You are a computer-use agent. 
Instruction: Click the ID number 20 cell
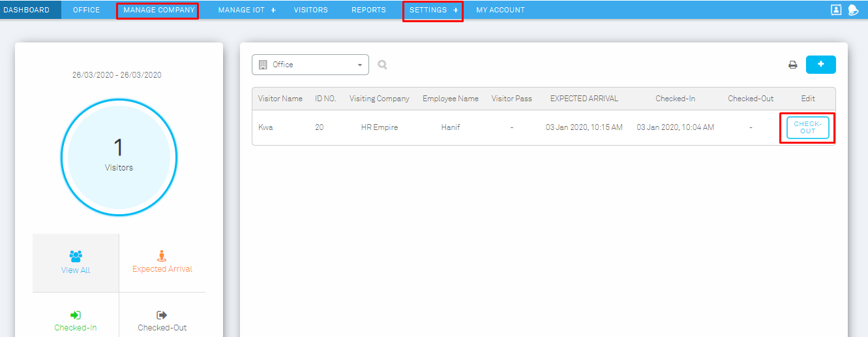pyautogui.click(x=320, y=127)
